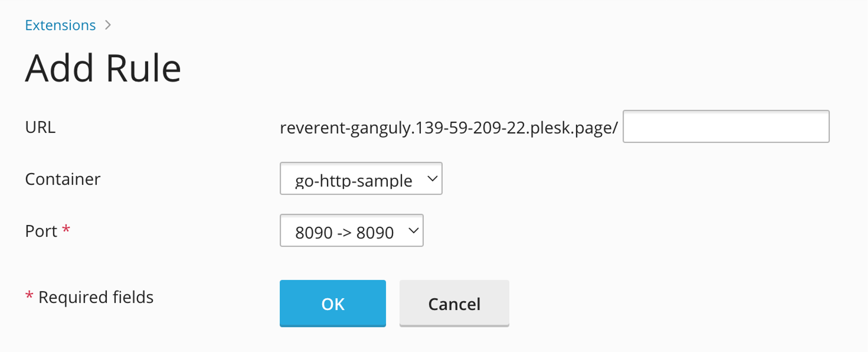Click inside the empty URL input field

pos(725,126)
